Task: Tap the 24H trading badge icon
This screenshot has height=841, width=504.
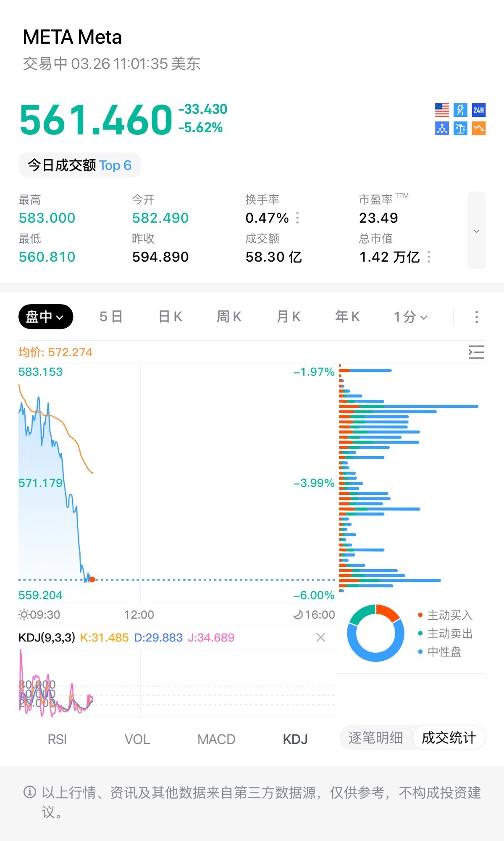Action: click(478, 110)
